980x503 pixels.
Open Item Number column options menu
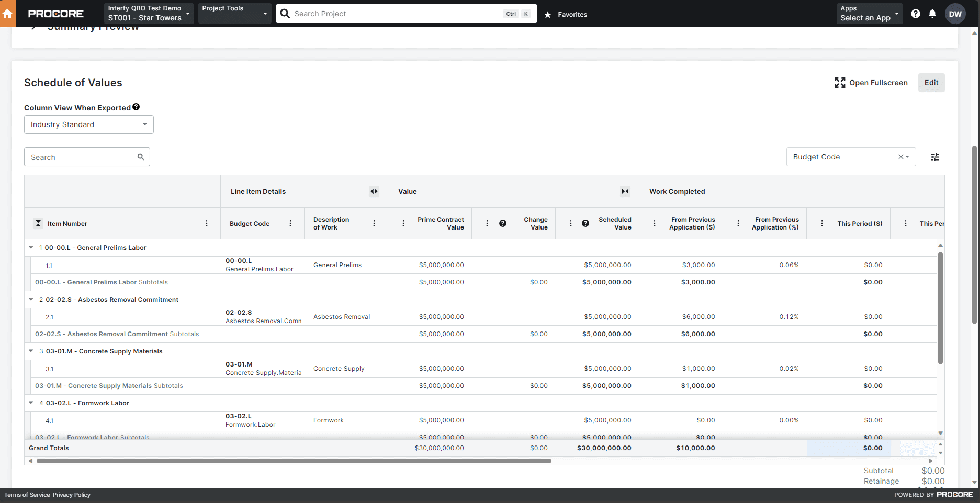(x=207, y=224)
